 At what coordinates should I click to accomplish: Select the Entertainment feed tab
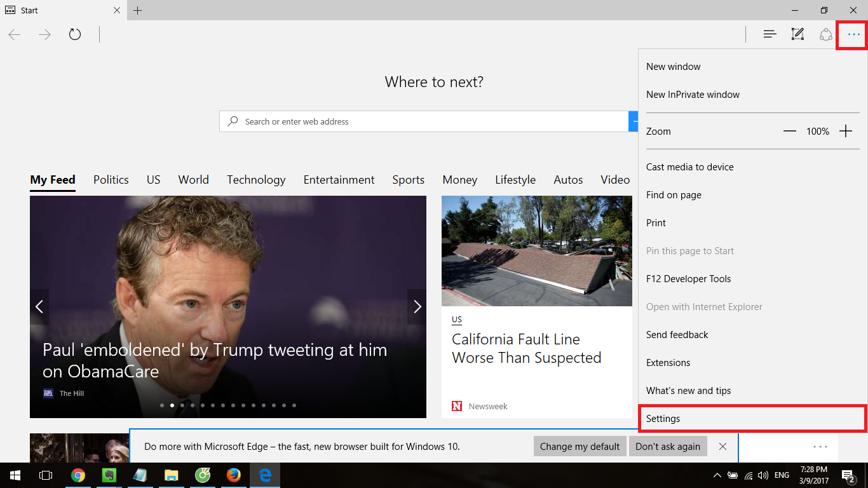pos(339,180)
